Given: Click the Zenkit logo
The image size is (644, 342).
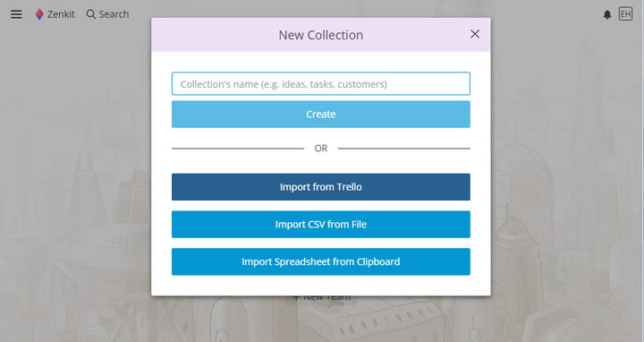Looking at the screenshot, I should point(55,14).
